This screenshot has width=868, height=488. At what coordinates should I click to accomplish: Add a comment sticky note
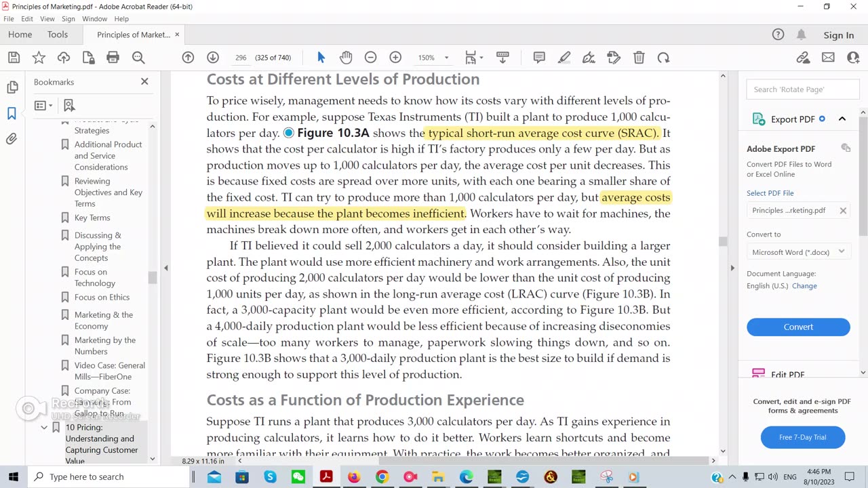(x=539, y=58)
